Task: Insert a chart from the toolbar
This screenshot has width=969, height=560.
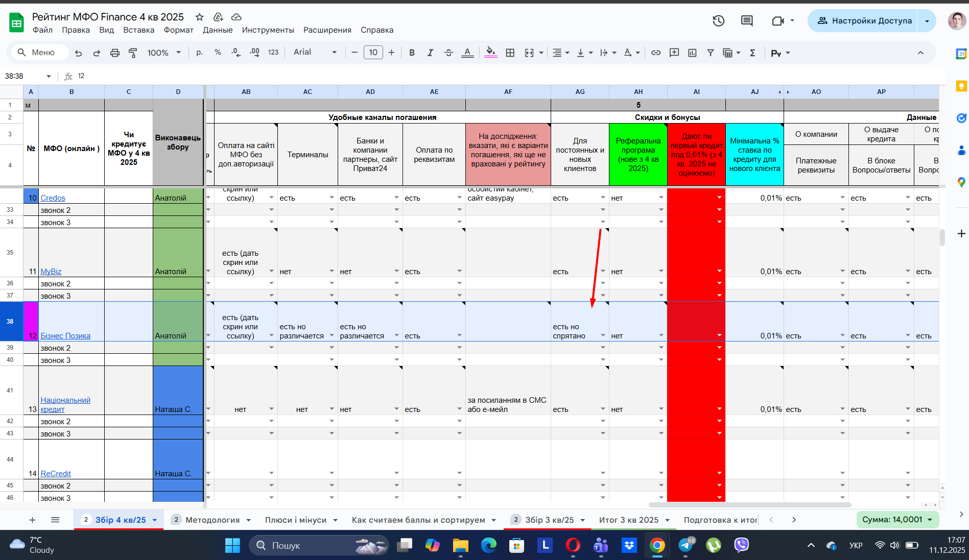Action: (x=692, y=53)
